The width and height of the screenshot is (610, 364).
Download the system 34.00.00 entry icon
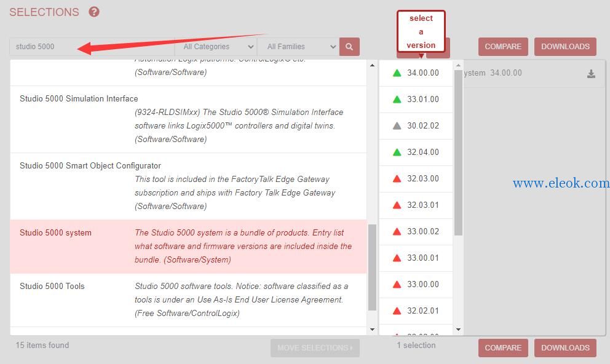(591, 74)
